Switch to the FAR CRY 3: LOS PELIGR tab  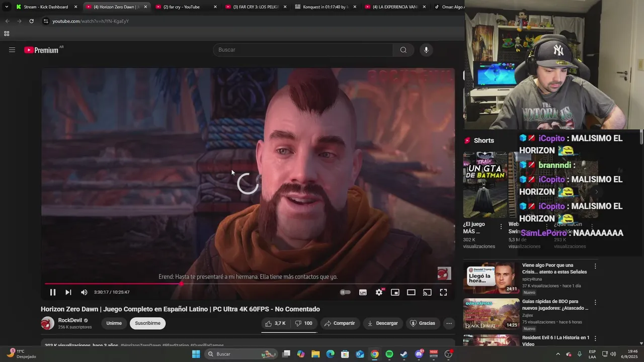click(x=256, y=7)
